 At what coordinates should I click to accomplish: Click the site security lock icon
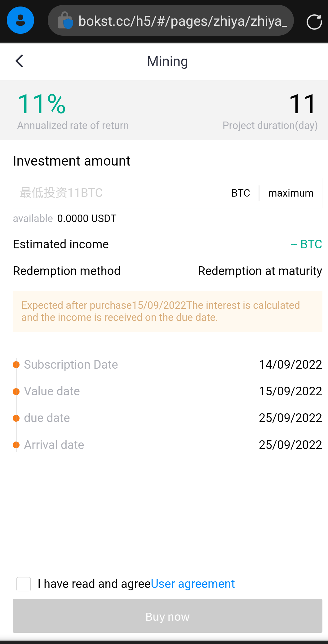pyautogui.click(x=65, y=20)
